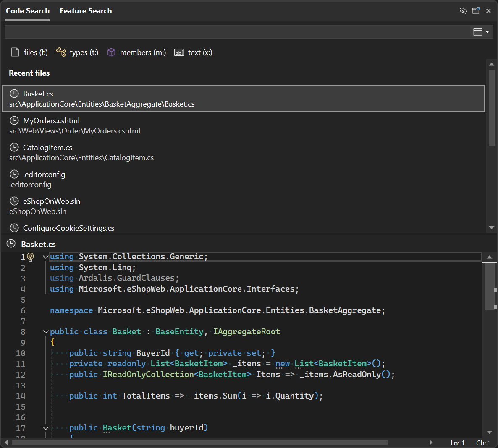The width and height of the screenshot is (498, 448).
Task: Click the lightbulb quick actions icon on line 1
Action: [31, 256]
